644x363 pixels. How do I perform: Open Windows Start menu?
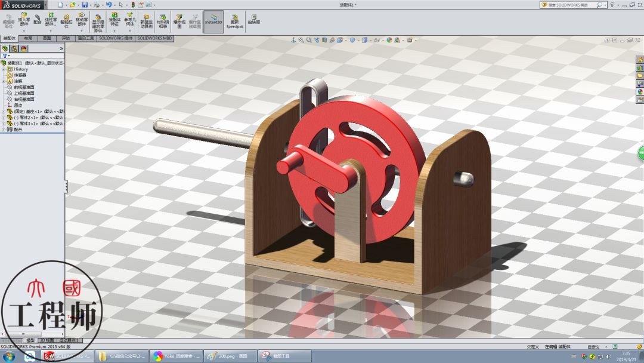click(8, 356)
